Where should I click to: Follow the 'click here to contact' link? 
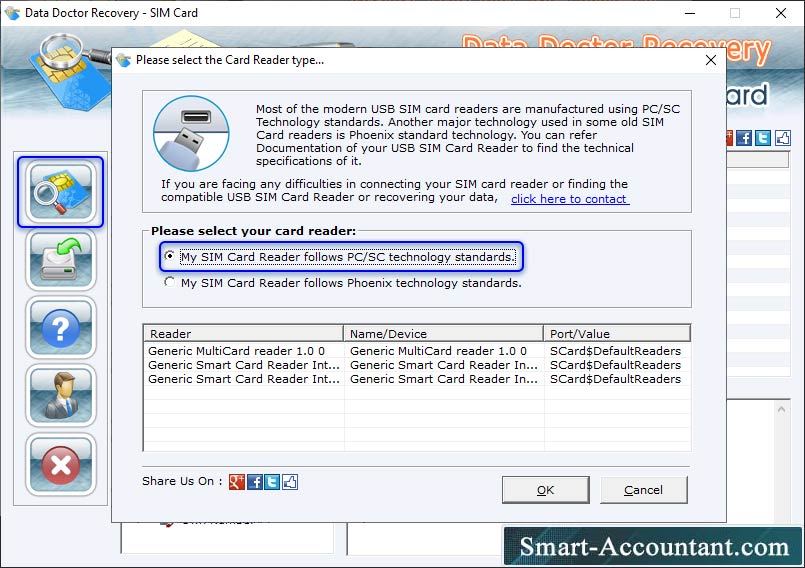(570, 199)
